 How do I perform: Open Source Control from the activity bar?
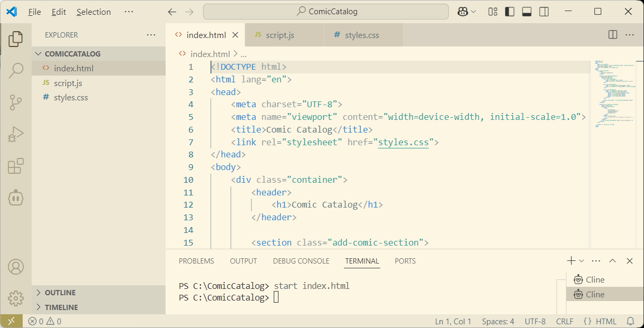tap(16, 102)
